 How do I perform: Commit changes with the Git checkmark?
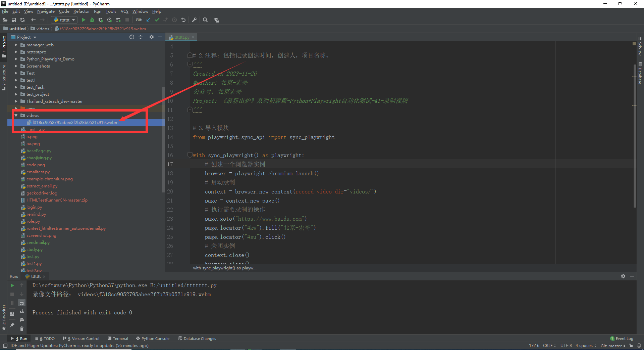point(157,20)
